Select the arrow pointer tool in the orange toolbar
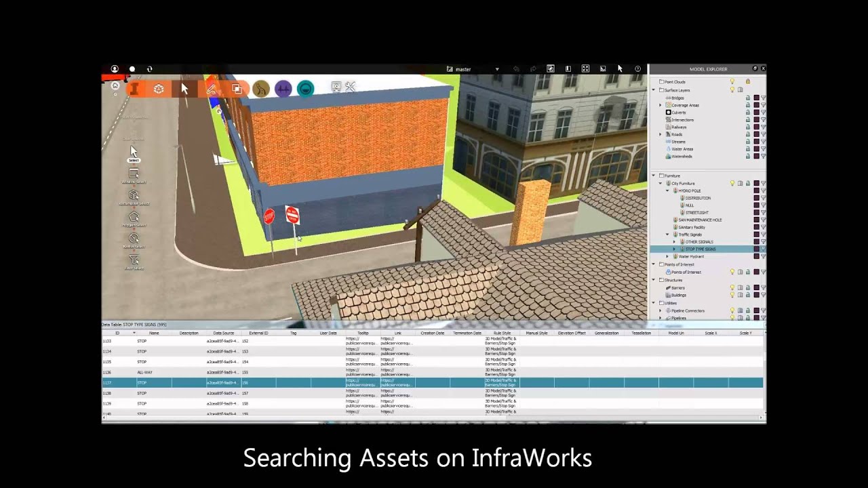The width and height of the screenshot is (868, 488). click(x=184, y=89)
